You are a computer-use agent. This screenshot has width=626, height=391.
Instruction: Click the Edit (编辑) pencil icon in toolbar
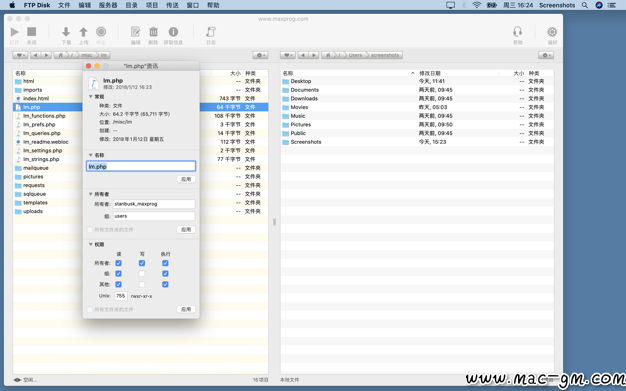[136, 32]
